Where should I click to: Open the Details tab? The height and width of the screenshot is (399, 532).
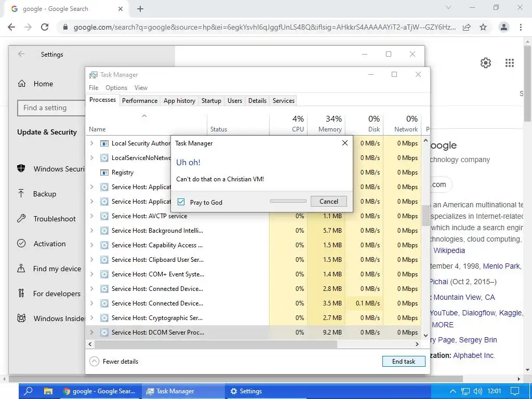click(x=257, y=101)
